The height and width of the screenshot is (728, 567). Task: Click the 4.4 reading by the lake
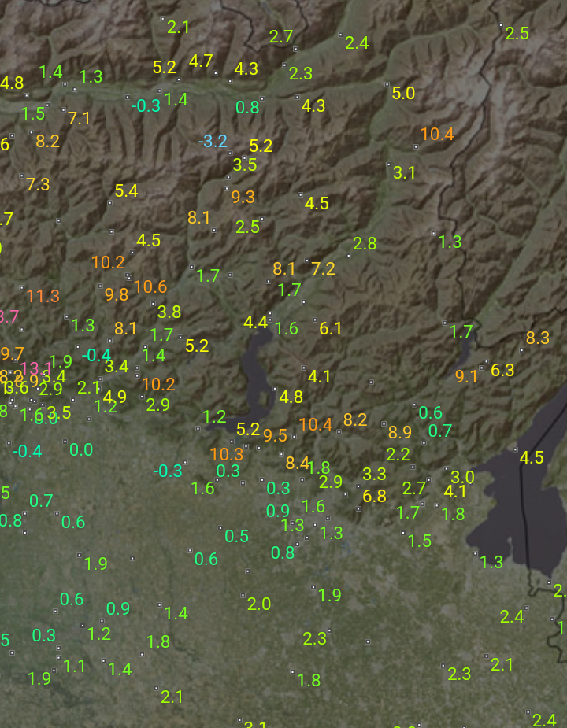point(256,322)
